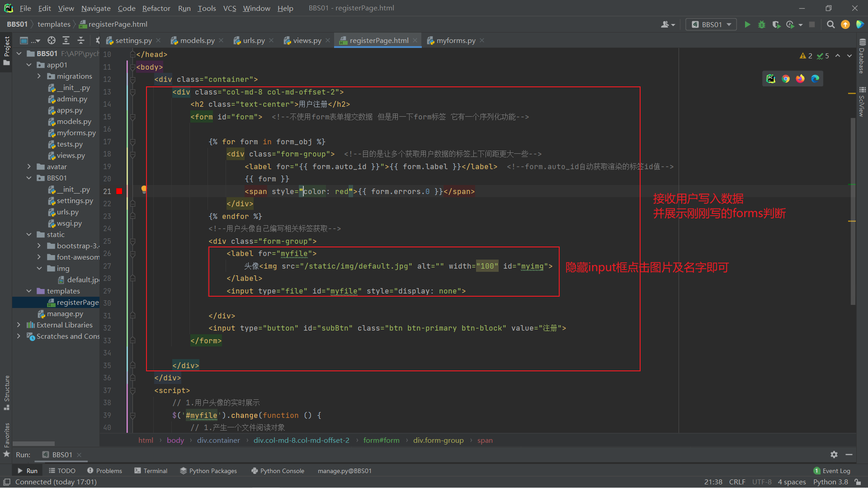868x488 pixels.
Task: Click the green Run button in toolbar
Action: tap(747, 25)
